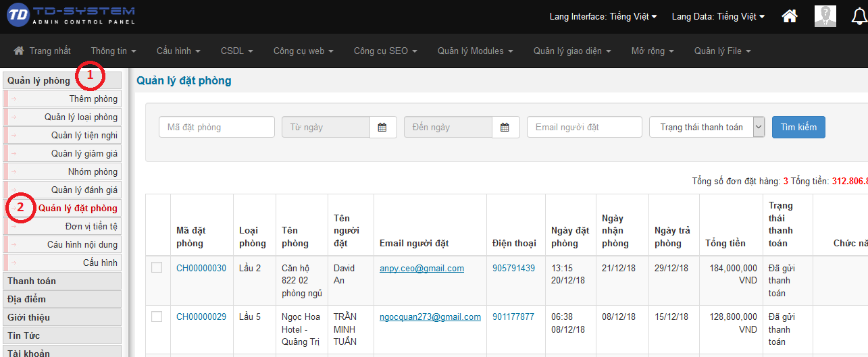
Task: Click the TD-System logo icon
Action: 18,16
